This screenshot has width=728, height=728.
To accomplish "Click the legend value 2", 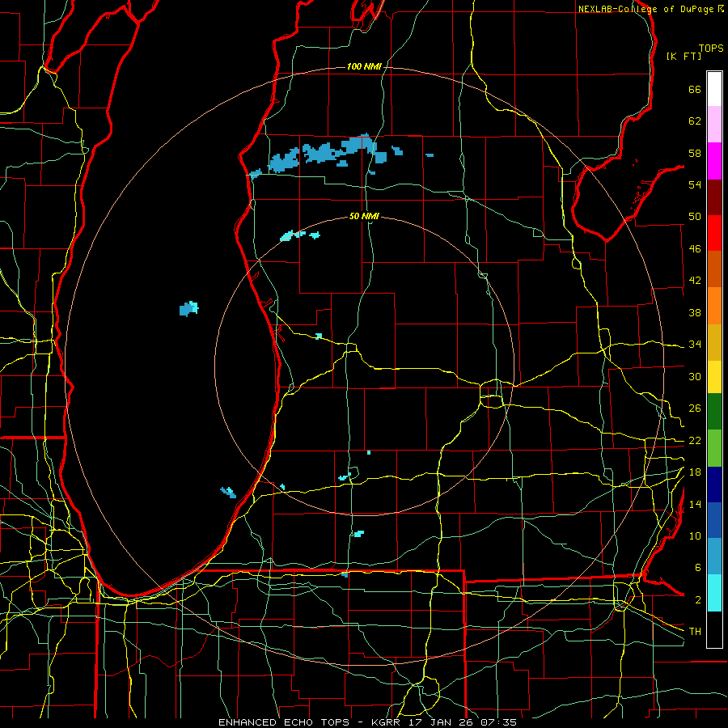I will (x=697, y=600).
